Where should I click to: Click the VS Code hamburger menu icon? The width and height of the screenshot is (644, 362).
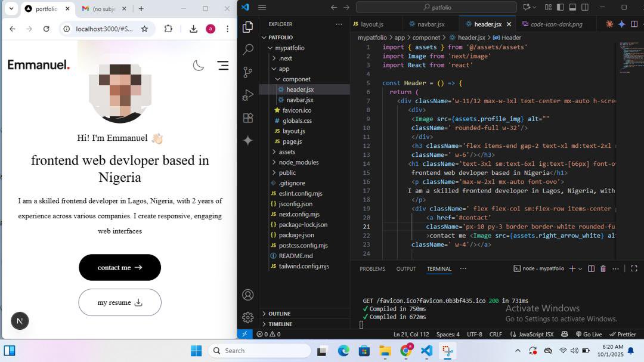262,7
